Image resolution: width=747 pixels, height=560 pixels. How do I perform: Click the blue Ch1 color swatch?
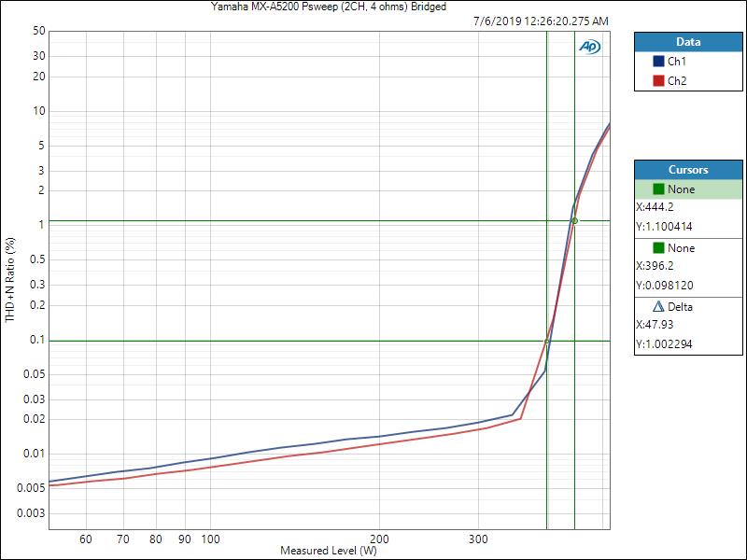point(658,62)
